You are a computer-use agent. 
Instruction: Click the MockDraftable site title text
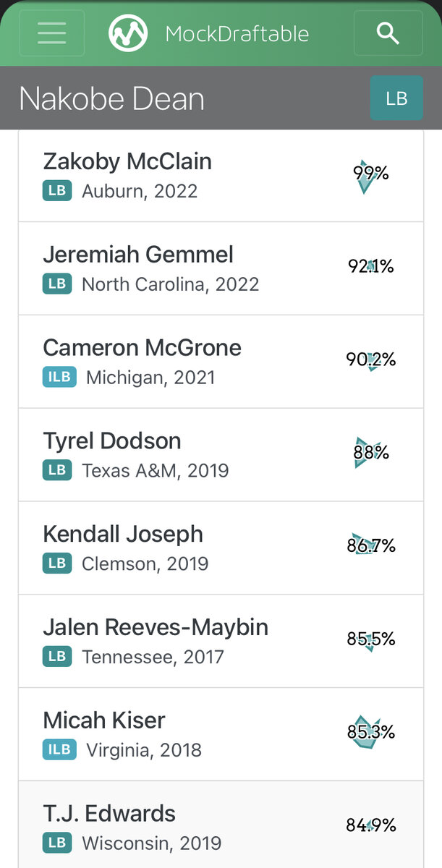tap(237, 33)
